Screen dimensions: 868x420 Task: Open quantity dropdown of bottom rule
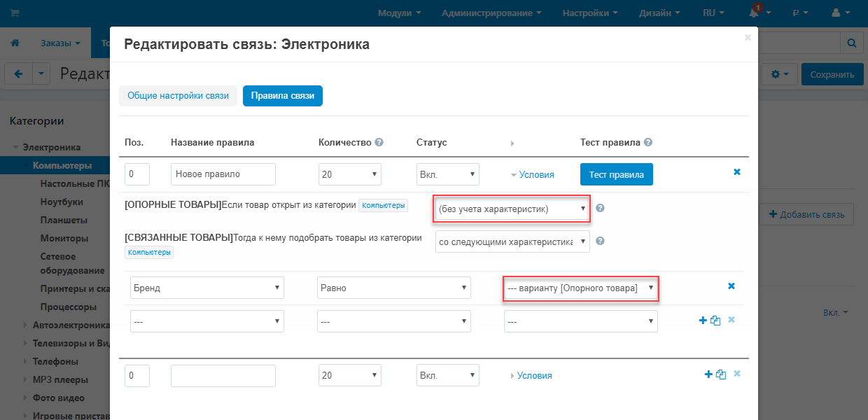click(x=350, y=375)
